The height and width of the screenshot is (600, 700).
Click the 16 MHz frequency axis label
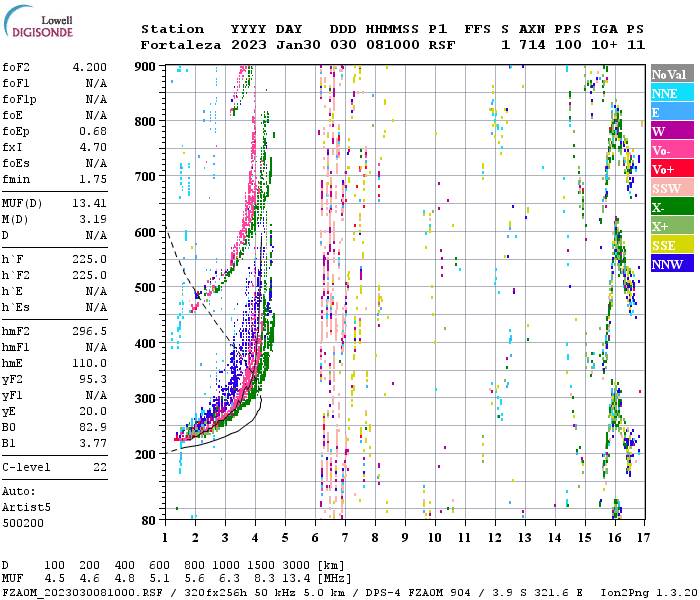tap(615, 537)
